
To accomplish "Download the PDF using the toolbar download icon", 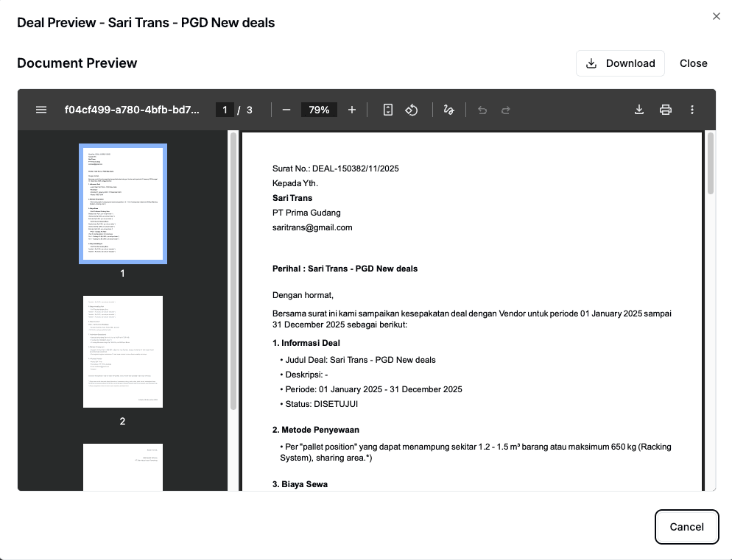I will tap(639, 109).
